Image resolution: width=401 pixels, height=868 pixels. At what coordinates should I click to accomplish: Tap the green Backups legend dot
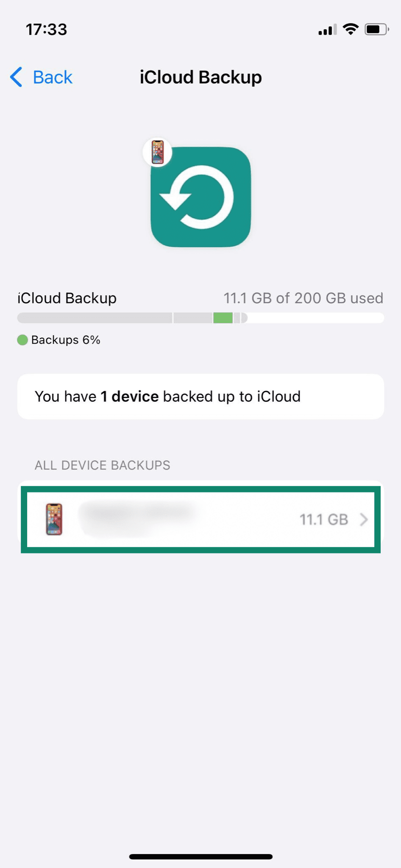[x=22, y=339]
